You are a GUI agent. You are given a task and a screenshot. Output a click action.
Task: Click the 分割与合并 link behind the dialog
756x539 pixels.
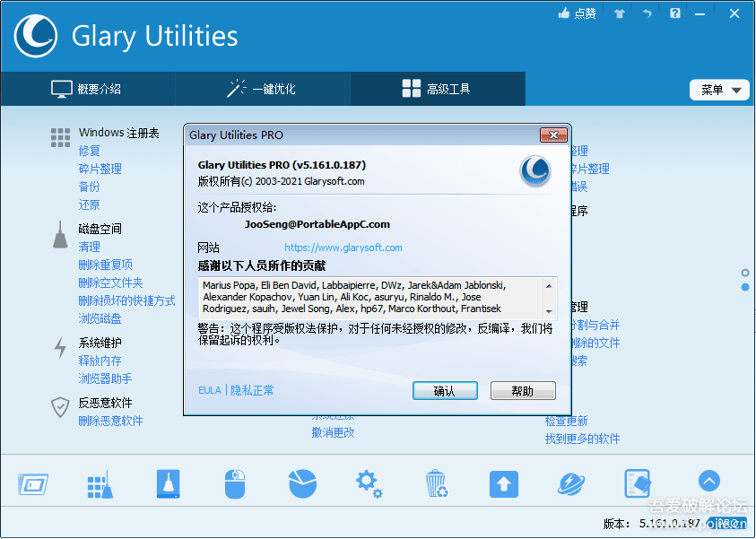click(595, 325)
